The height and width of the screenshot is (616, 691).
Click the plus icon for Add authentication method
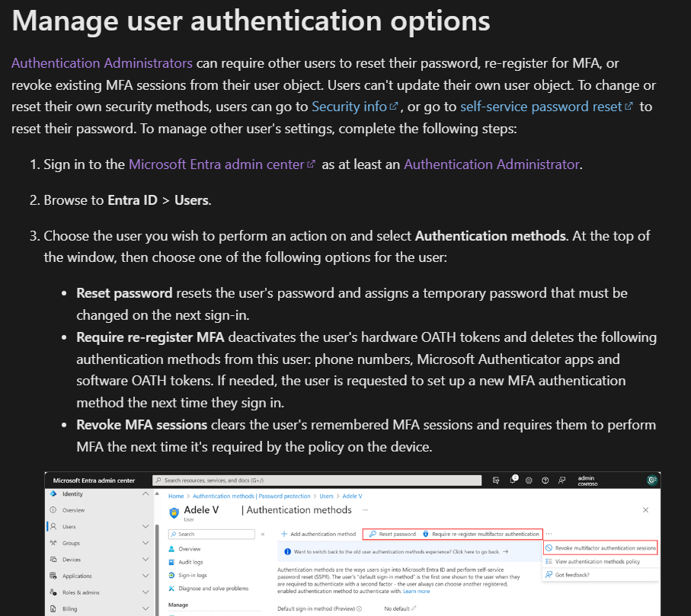pyautogui.click(x=284, y=534)
